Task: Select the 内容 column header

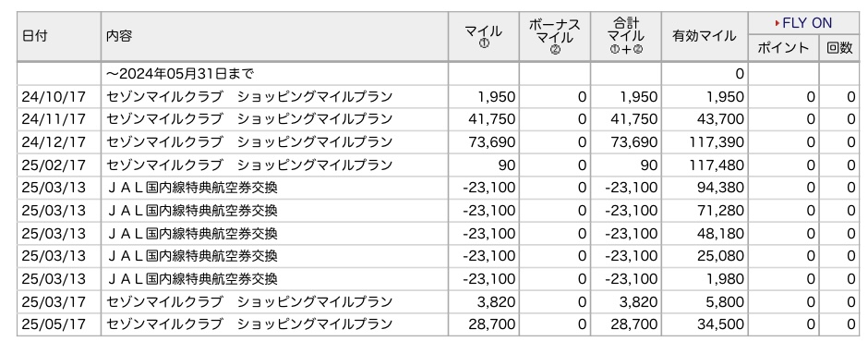Action: click(119, 37)
